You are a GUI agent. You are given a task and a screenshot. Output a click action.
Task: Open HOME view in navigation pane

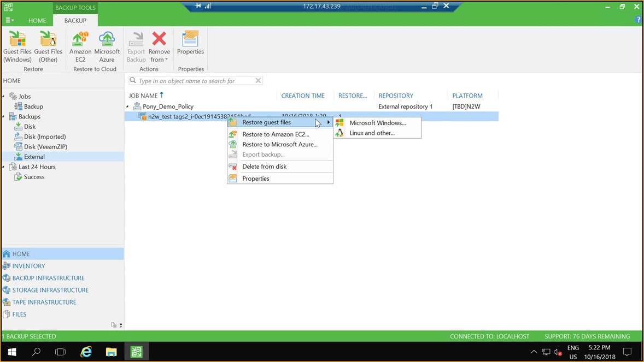[x=62, y=254]
